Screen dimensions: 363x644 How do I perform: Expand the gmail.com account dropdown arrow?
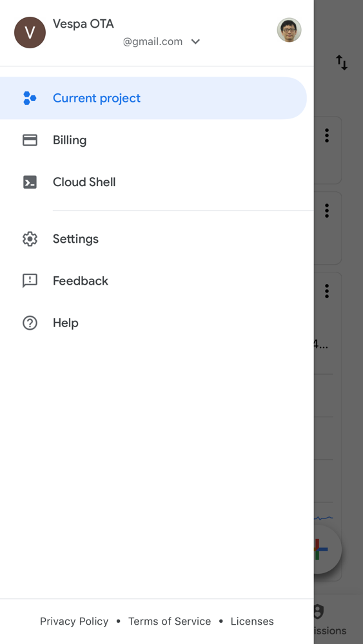[x=195, y=41]
